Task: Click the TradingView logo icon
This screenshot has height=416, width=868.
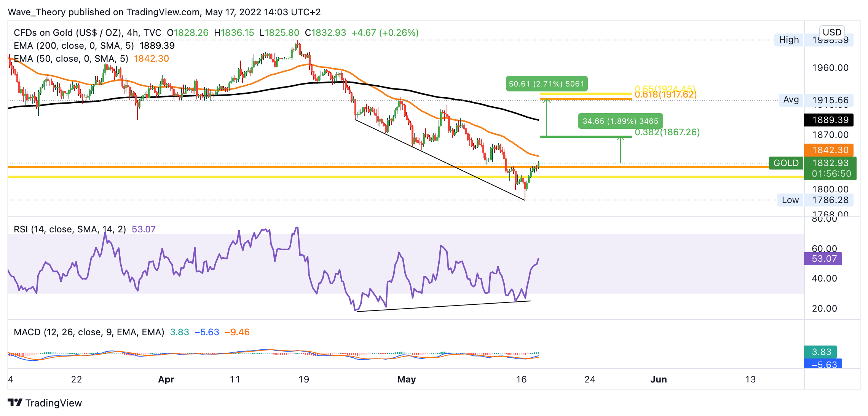Action: click(x=15, y=402)
